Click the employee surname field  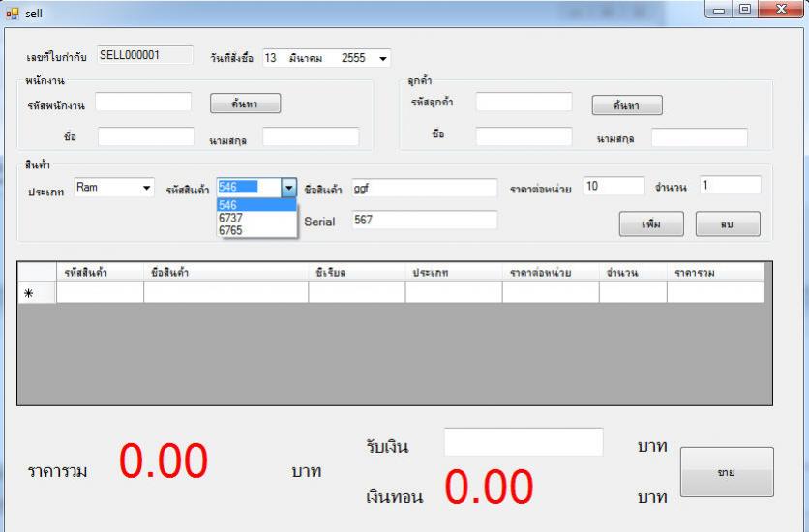coord(311,136)
